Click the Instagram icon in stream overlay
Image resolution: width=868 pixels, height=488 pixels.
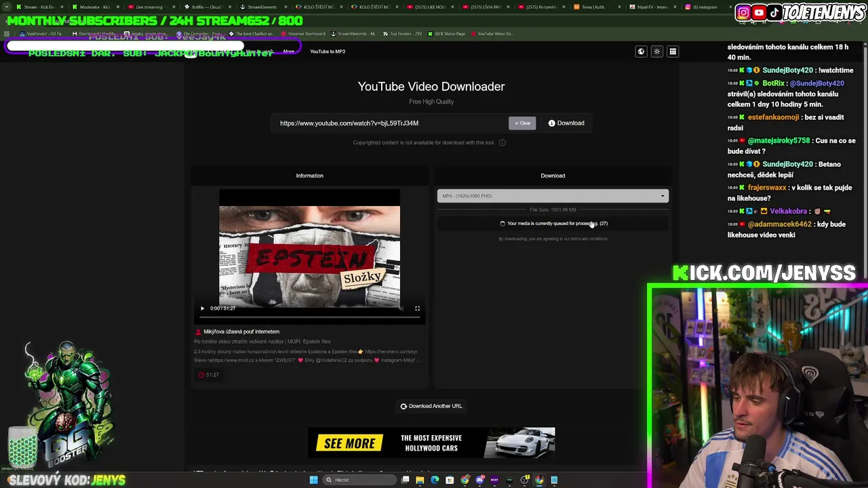pyautogui.click(x=743, y=12)
